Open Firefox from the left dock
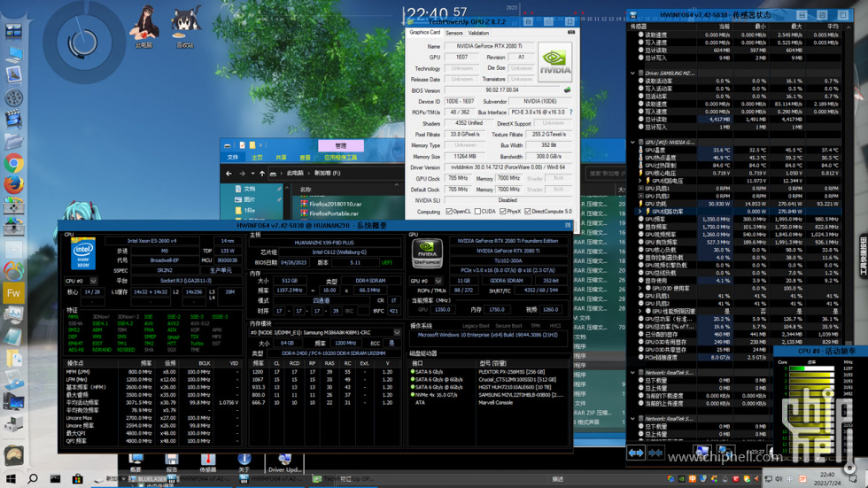The image size is (868, 488). point(13,184)
